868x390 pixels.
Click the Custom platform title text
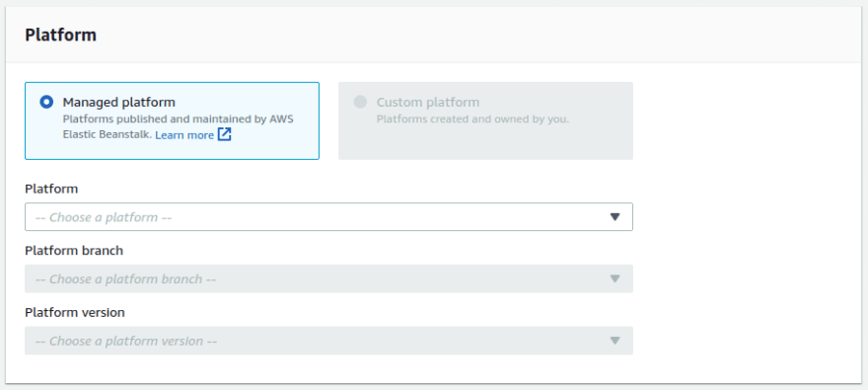coord(428,103)
